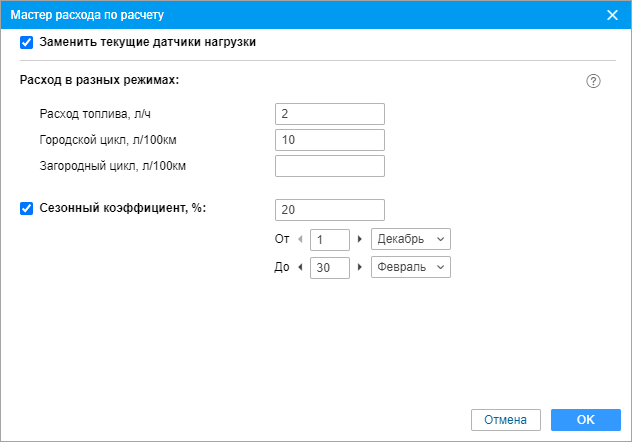Focus the Расход топлива, л/ч field

pyautogui.click(x=329, y=114)
